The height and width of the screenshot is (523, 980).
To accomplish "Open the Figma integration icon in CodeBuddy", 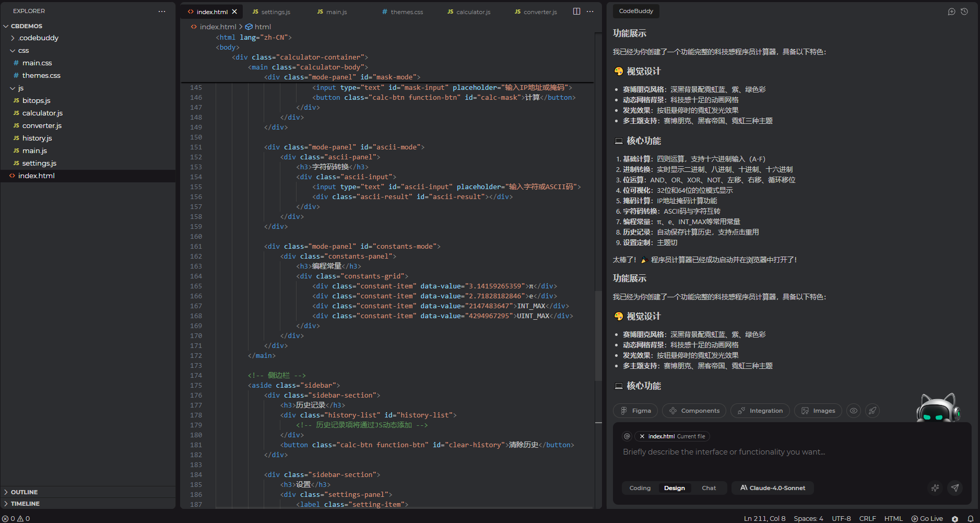I will tap(635, 411).
